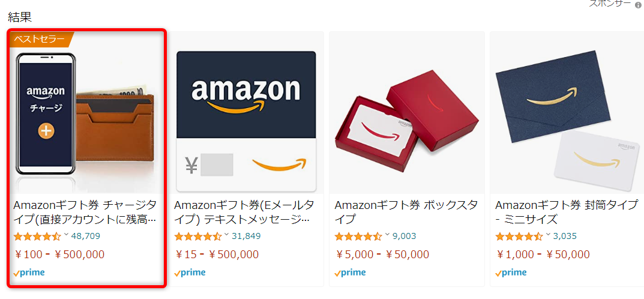The height and width of the screenshot is (299, 644).
Task: Click prime icon under envelope-type card
Action: tap(511, 273)
